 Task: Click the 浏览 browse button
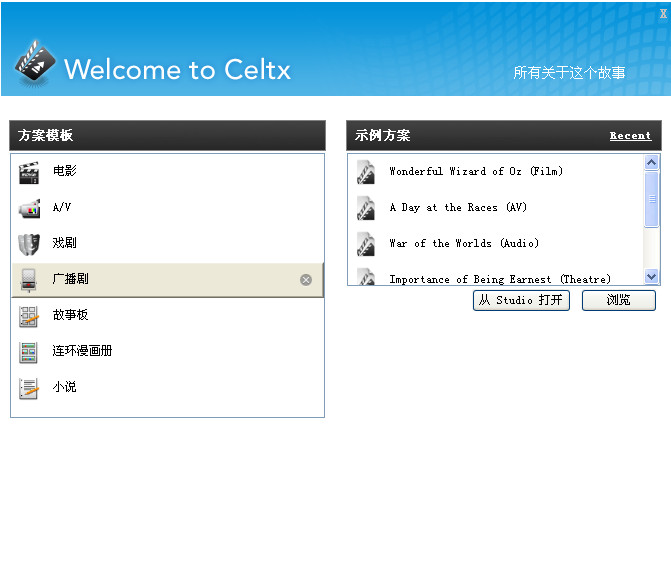tap(618, 300)
